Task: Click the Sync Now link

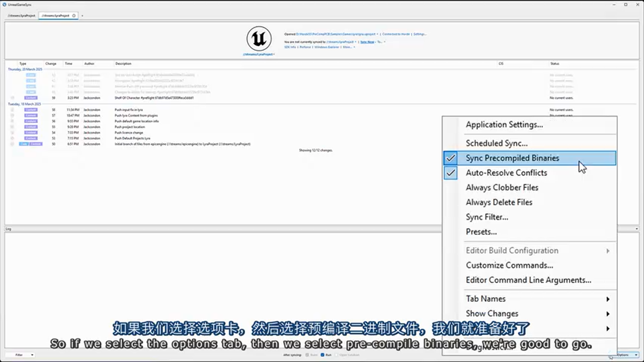Action: [367, 42]
